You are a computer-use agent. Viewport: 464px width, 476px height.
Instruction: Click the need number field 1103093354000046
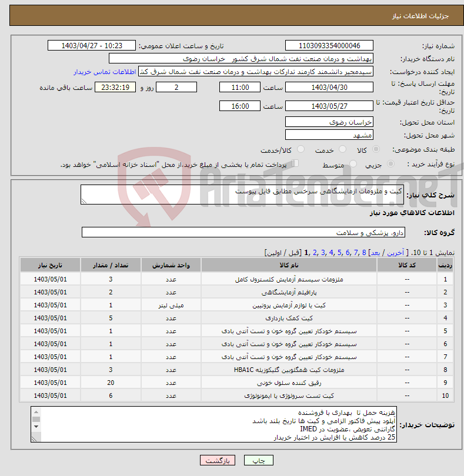[329, 45]
